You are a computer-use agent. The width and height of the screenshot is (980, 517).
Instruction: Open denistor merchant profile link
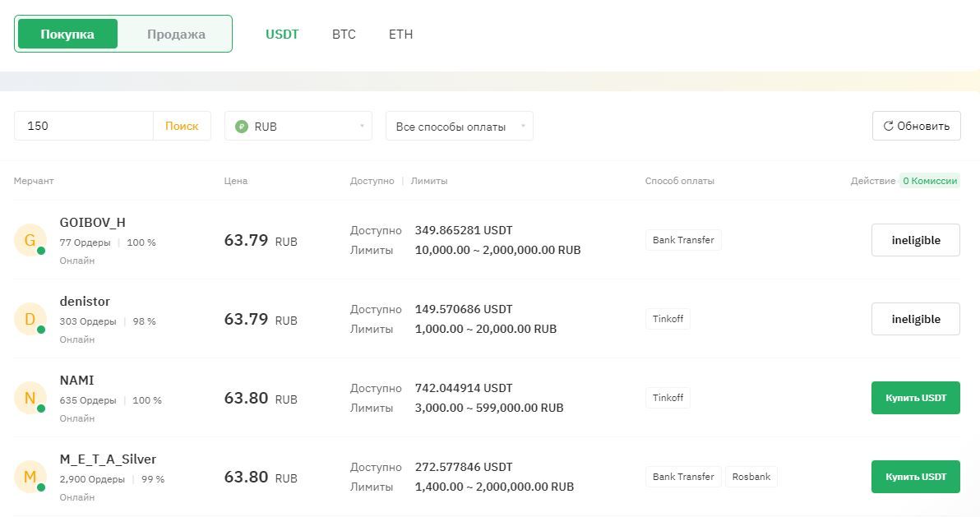[85, 302]
